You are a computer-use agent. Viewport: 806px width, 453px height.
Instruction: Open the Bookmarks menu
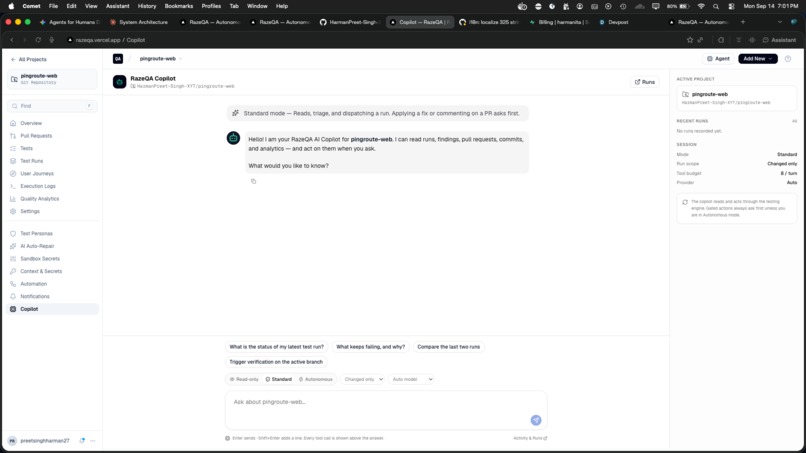point(178,6)
